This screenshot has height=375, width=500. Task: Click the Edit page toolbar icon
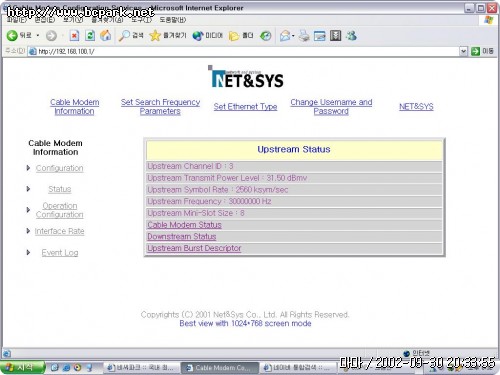click(320, 35)
